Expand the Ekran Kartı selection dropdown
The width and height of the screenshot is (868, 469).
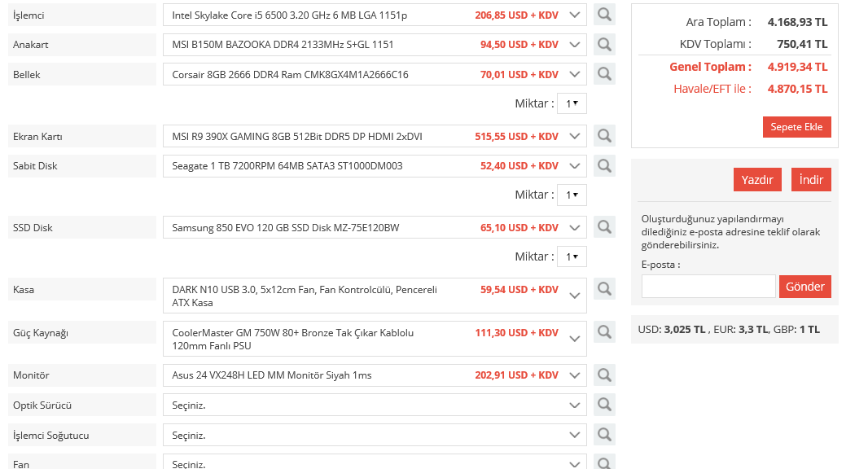pos(374,136)
